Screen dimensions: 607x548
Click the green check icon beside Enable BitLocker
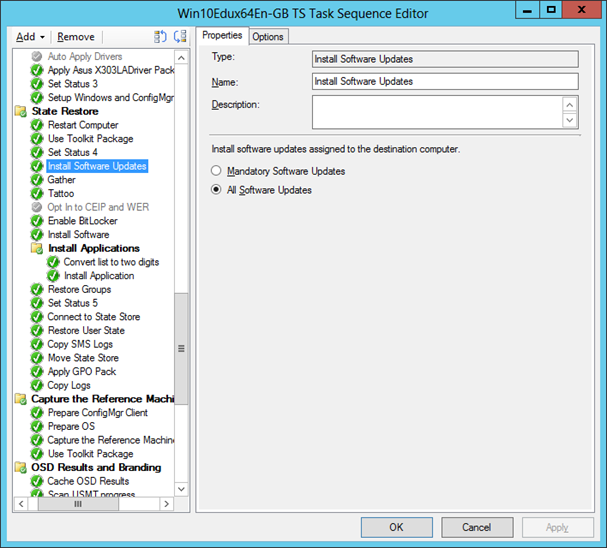pyautogui.click(x=38, y=221)
